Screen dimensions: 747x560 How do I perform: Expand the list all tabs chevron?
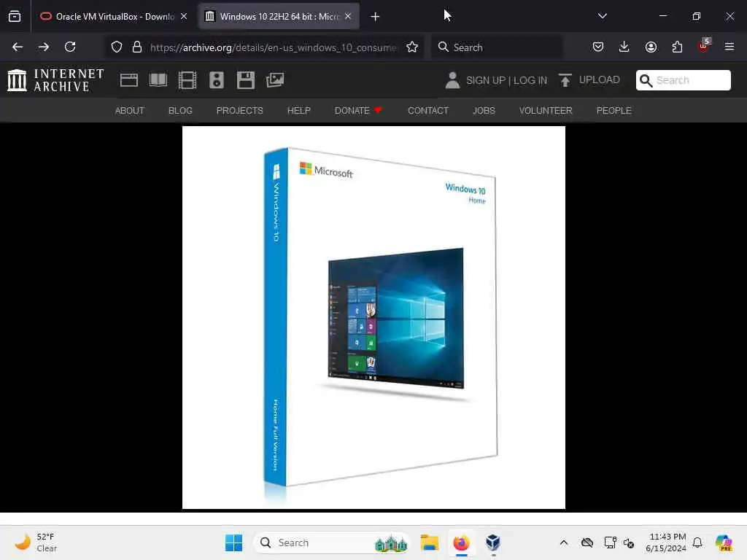pos(602,16)
